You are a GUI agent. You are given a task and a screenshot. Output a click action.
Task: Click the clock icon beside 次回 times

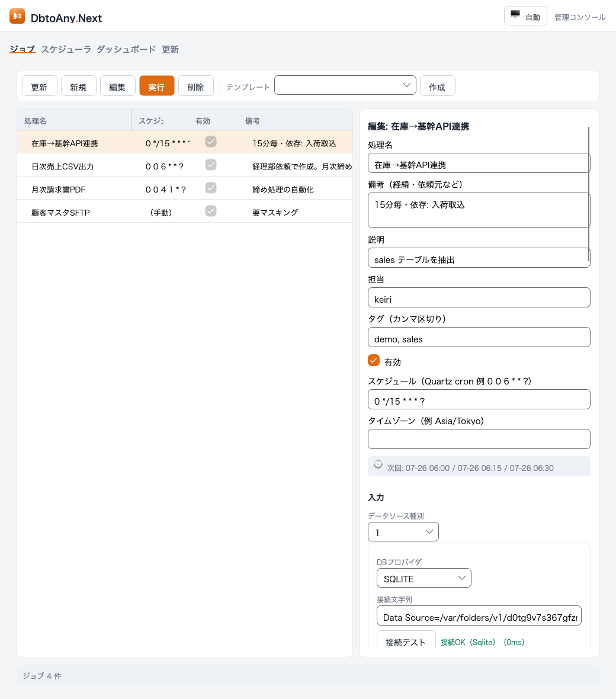click(x=378, y=464)
